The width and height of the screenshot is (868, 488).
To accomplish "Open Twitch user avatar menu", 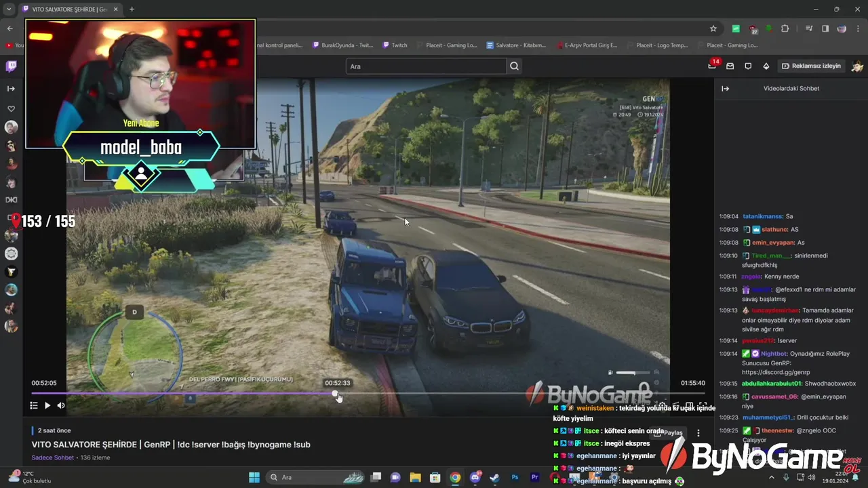I will (x=857, y=66).
